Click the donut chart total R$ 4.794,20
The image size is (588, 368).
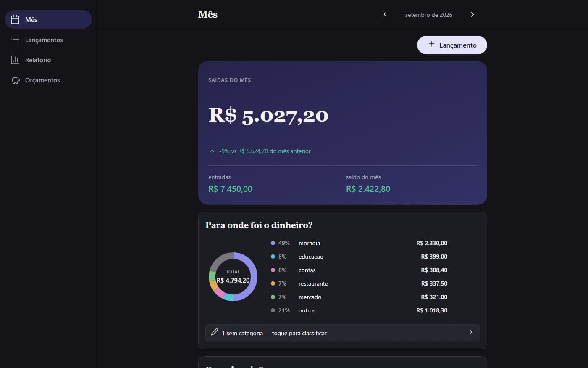[233, 280]
